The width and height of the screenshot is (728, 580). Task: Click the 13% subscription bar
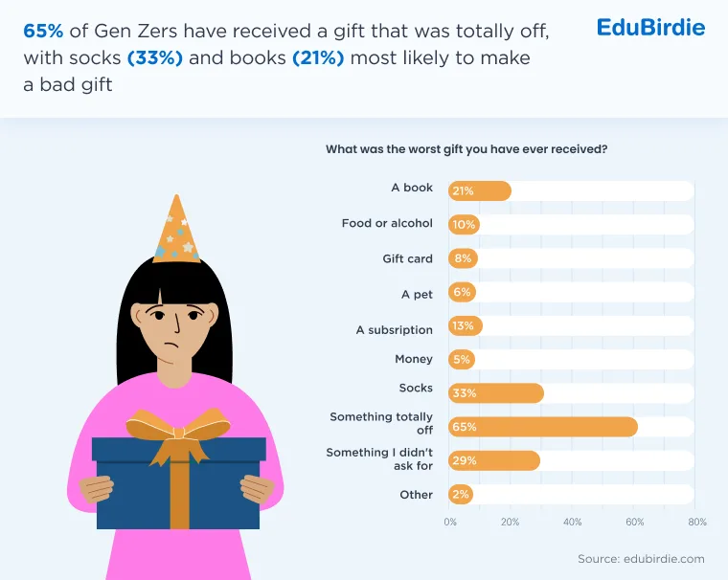point(466,325)
